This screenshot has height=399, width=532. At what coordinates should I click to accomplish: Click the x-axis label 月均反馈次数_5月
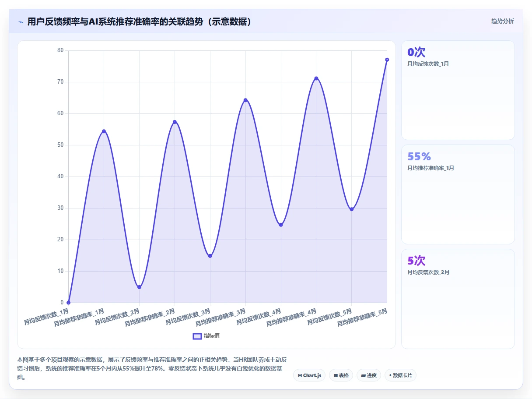tap(330, 316)
